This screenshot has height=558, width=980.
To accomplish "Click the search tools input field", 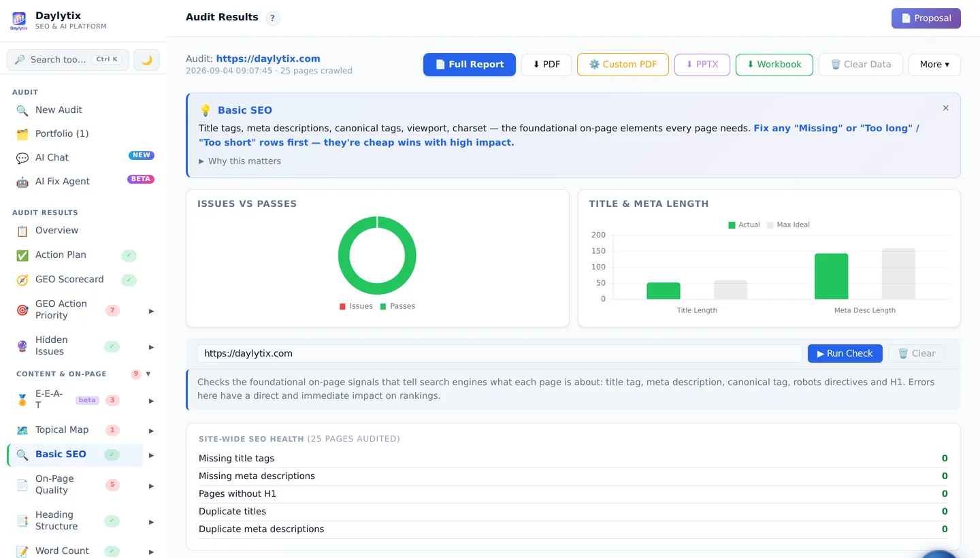I will (68, 60).
